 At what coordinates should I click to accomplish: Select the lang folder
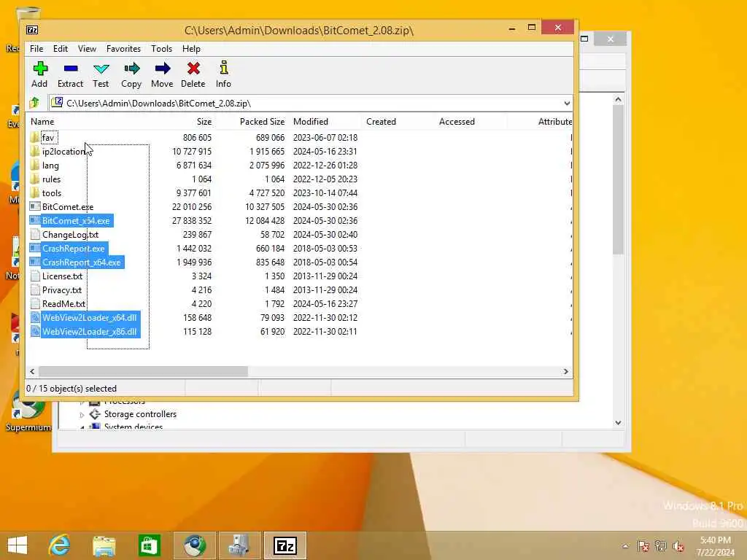coord(44,166)
